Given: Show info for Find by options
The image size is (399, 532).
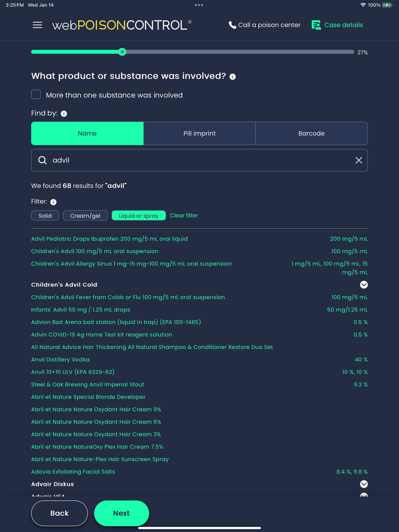Looking at the screenshot, I should (64, 114).
